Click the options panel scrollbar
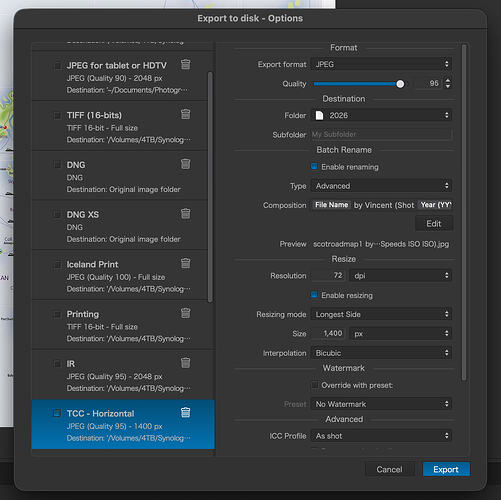This screenshot has height=500, width=501. (x=464, y=212)
